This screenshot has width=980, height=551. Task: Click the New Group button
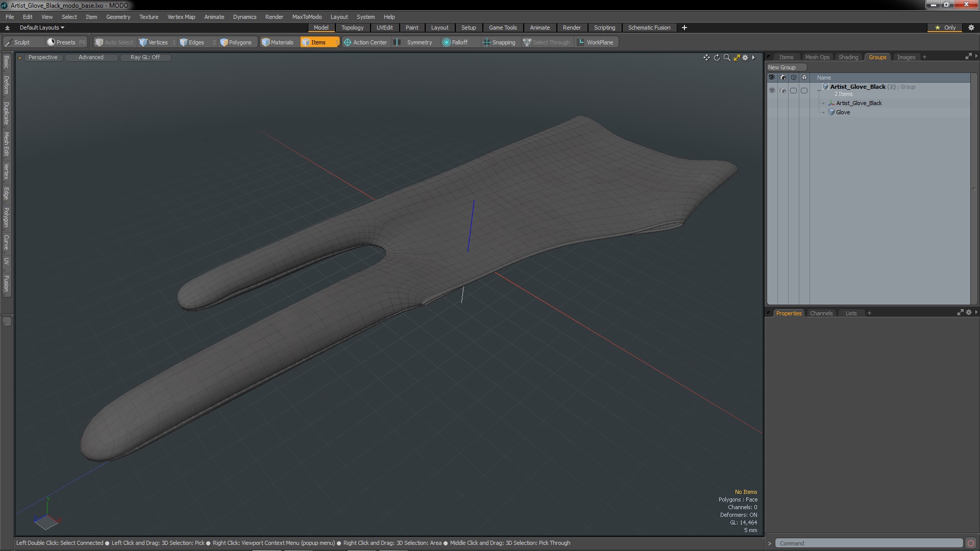point(786,67)
